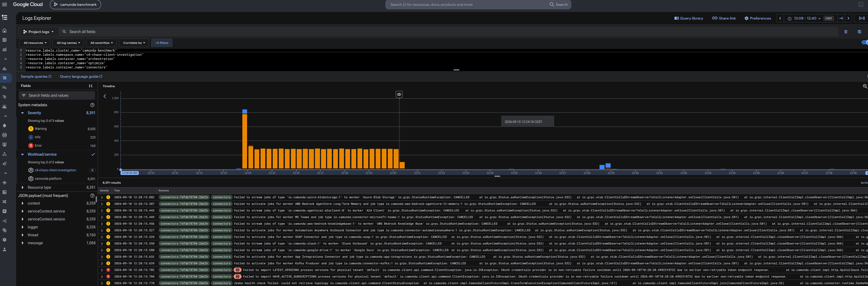Open the Metrics explorer bar-chart sidebar icon
This screenshot has height=286, width=868.
point(5,68)
